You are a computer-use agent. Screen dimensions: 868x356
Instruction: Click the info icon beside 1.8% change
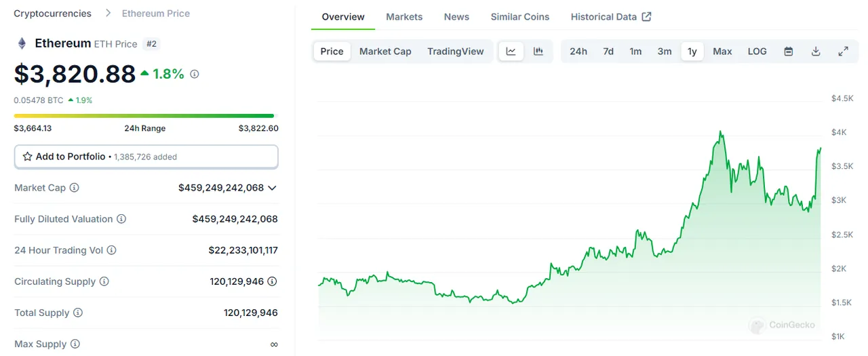[195, 74]
